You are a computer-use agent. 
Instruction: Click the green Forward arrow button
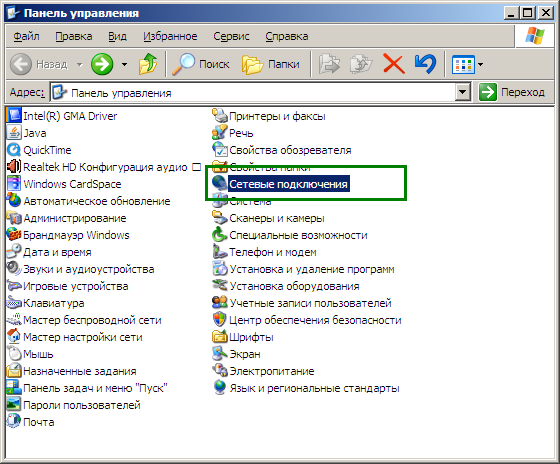click(102, 64)
